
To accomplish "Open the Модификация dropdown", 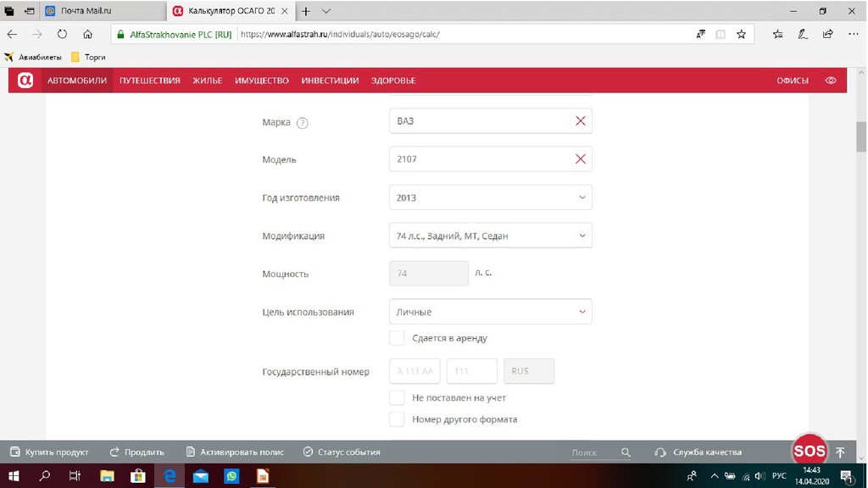I will pyautogui.click(x=491, y=236).
